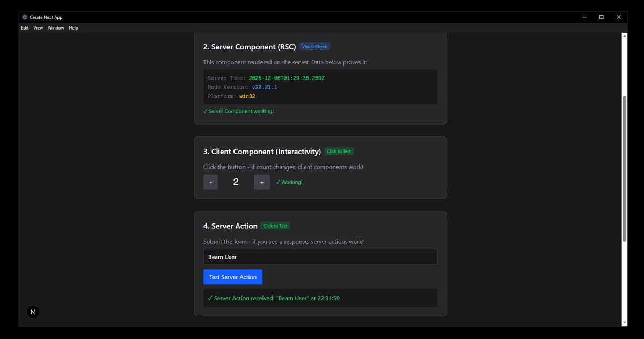Click the Create Next App window icon
Viewport: 644px width, 339px height.
point(24,17)
